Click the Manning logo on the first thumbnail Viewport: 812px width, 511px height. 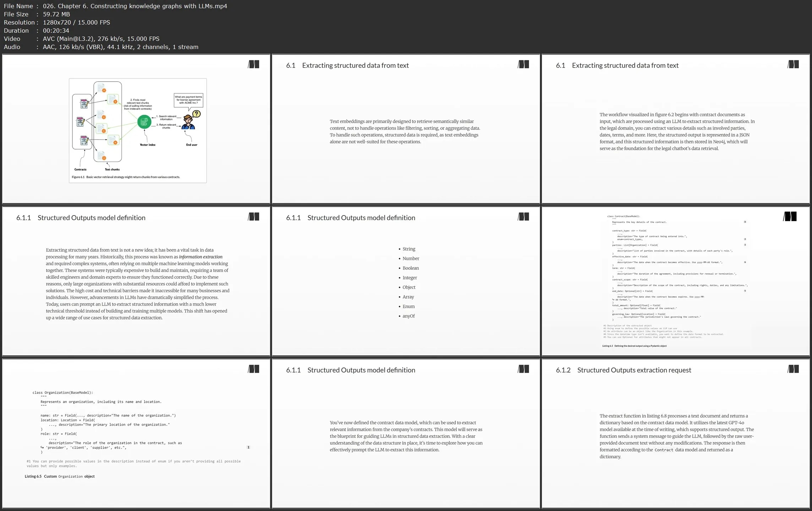pos(254,64)
